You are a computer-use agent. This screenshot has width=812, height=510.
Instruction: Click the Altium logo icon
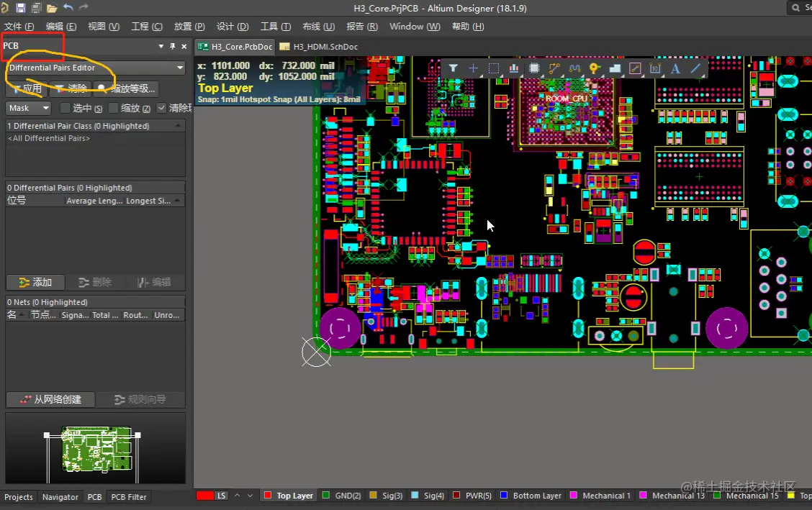point(4,8)
